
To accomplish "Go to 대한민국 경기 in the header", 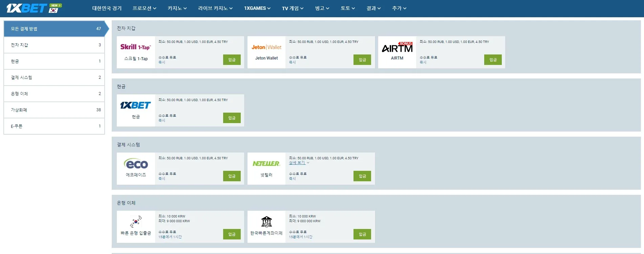I will (107, 8).
